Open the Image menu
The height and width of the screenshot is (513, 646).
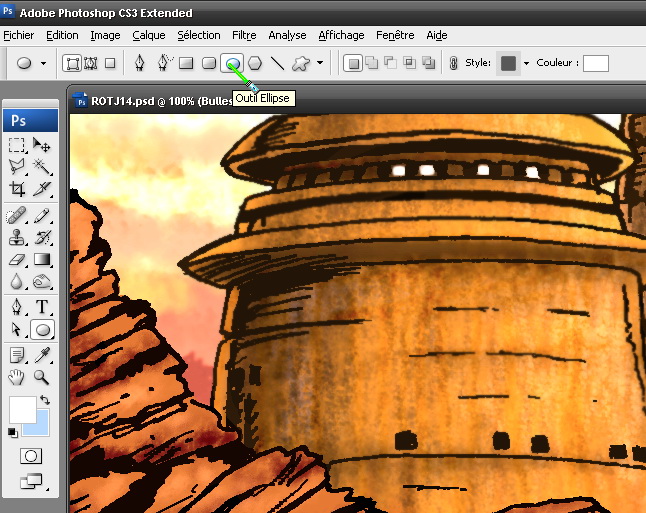pyautogui.click(x=105, y=35)
